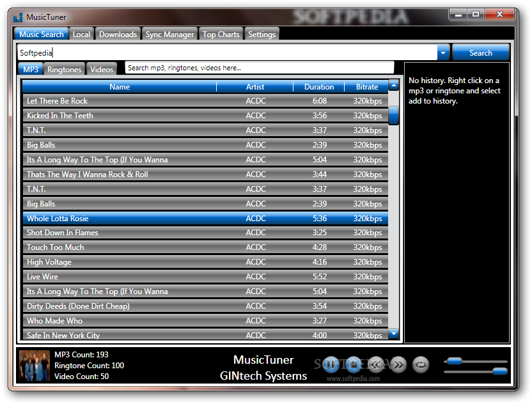
Task: Select the song 'Who Made Who'
Action: point(205,320)
